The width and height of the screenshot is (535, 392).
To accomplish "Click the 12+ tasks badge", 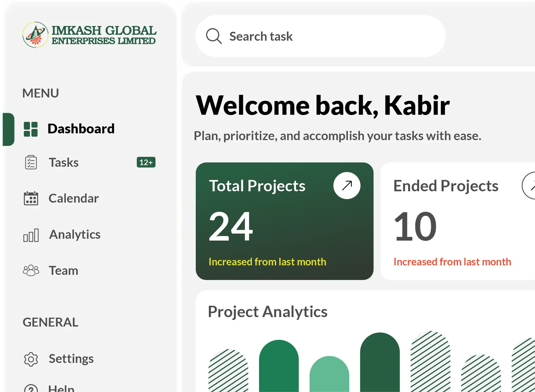I will (x=146, y=162).
